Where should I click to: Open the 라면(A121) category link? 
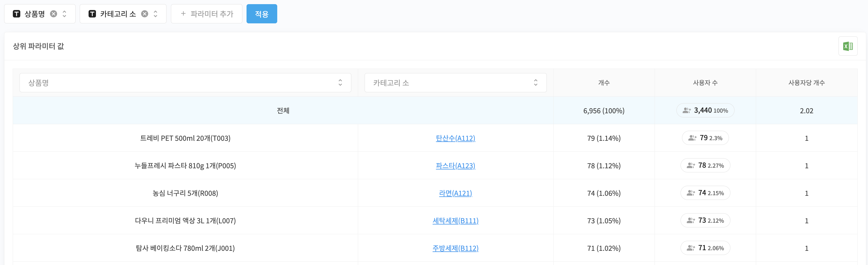(455, 193)
